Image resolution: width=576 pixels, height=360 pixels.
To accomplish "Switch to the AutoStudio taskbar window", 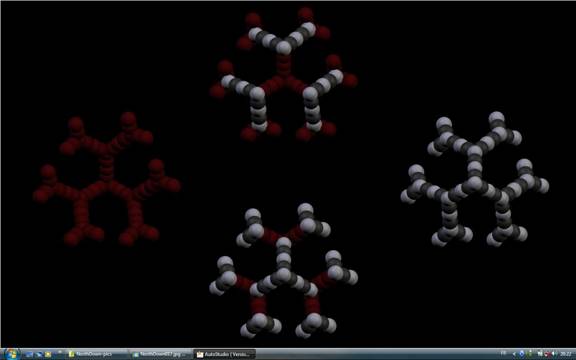I will pos(224,354).
